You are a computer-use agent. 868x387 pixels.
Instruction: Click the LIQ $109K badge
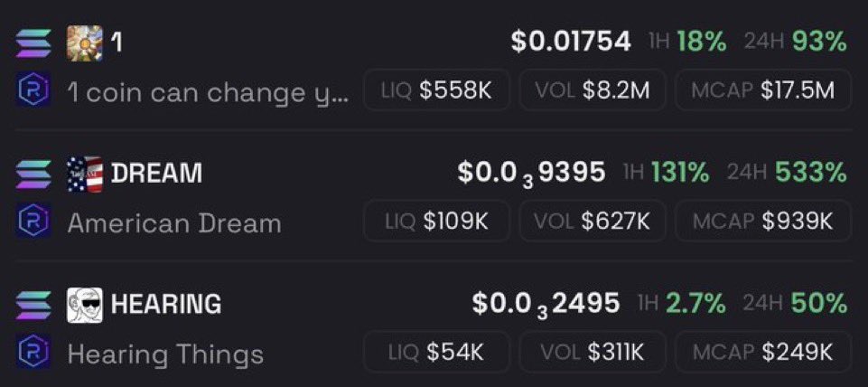click(x=437, y=222)
